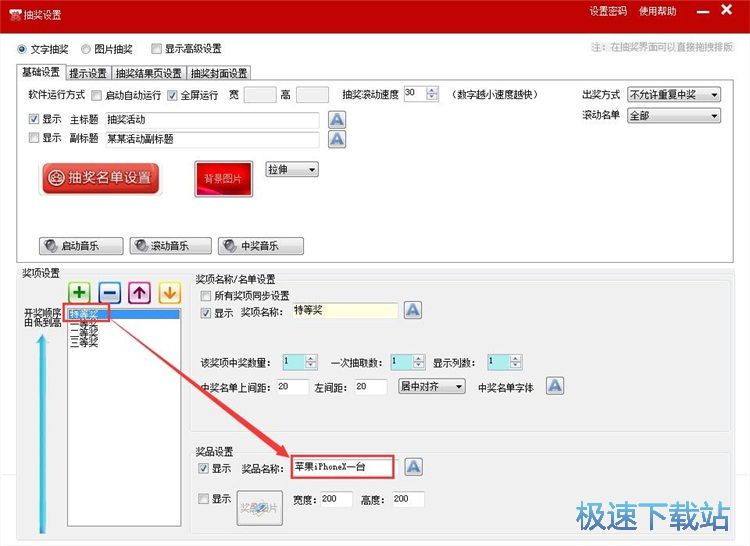Move prize down with orange arrow

(x=170, y=293)
